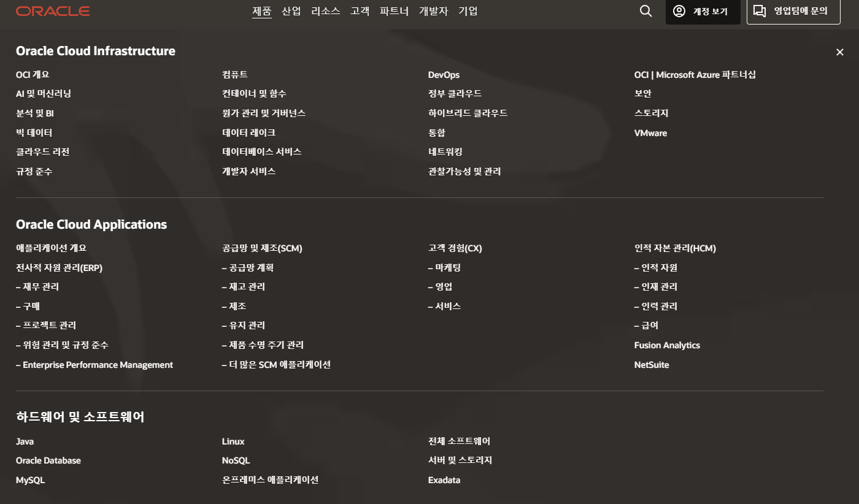
Task: Open 네트워킹 link
Action: pyautogui.click(x=445, y=152)
